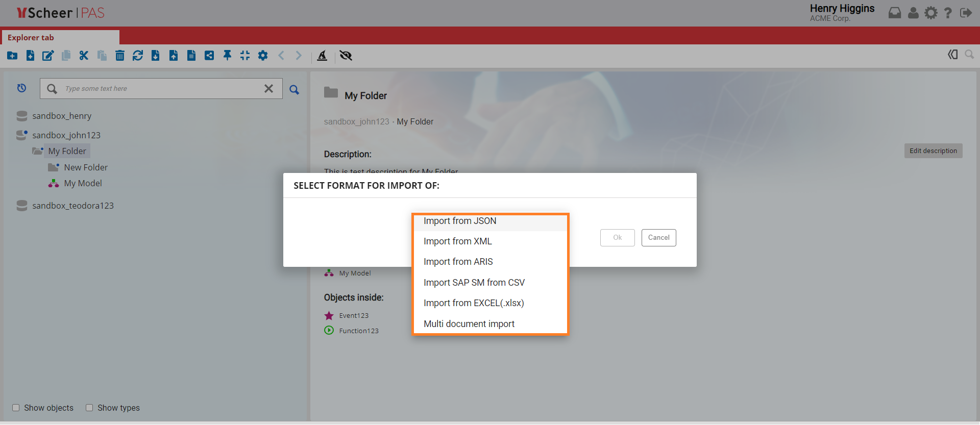Switch to the Explorer tab
The width and height of the screenshot is (980, 425).
coord(61,37)
